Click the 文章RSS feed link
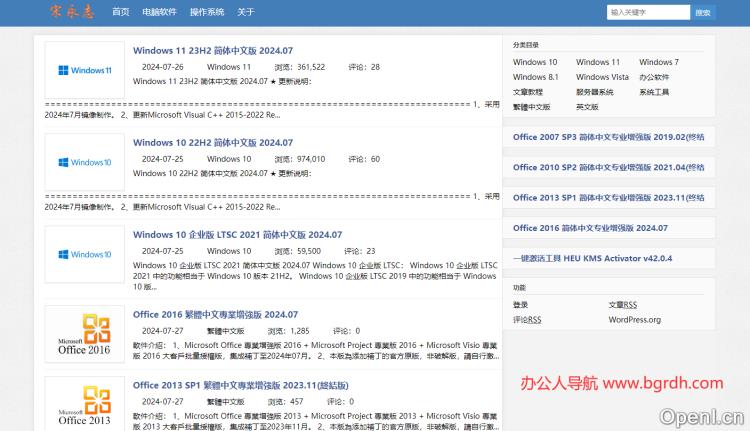Image resolution: width=750 pixels, height=431 pixels. (623, 304)
